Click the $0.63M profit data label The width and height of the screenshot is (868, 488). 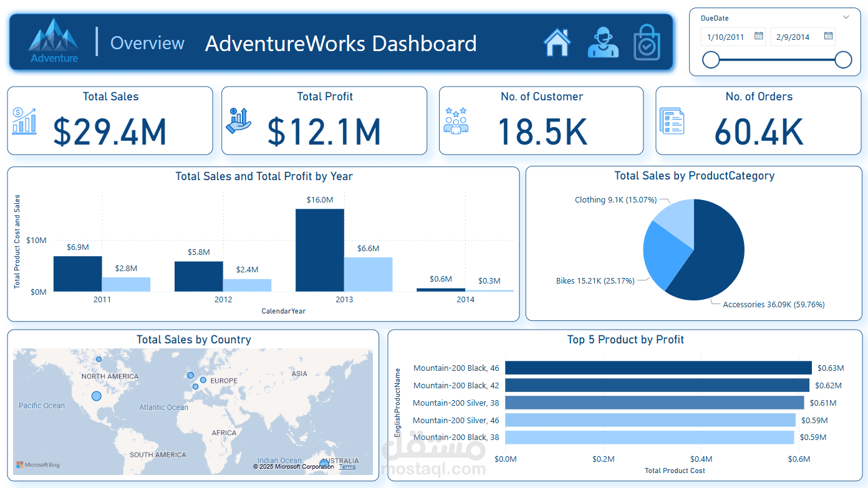[830, 368]
